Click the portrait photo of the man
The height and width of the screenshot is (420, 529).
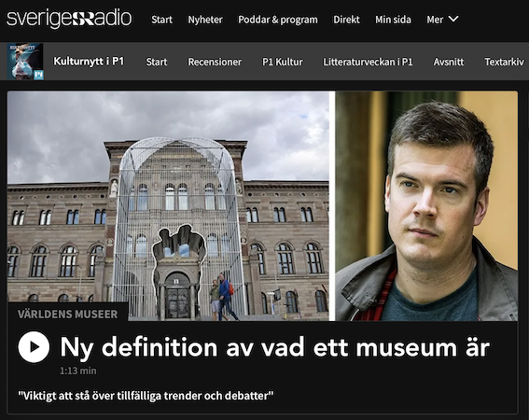[426, 206]
